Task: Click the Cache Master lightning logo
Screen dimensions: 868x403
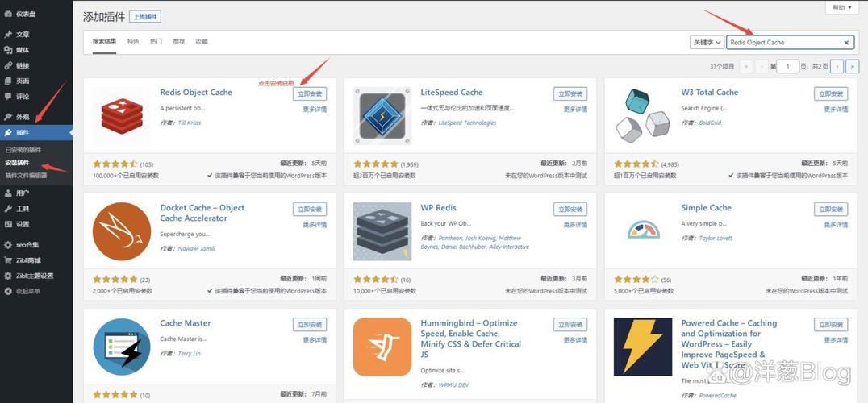Action: click(x=122, y=347)
